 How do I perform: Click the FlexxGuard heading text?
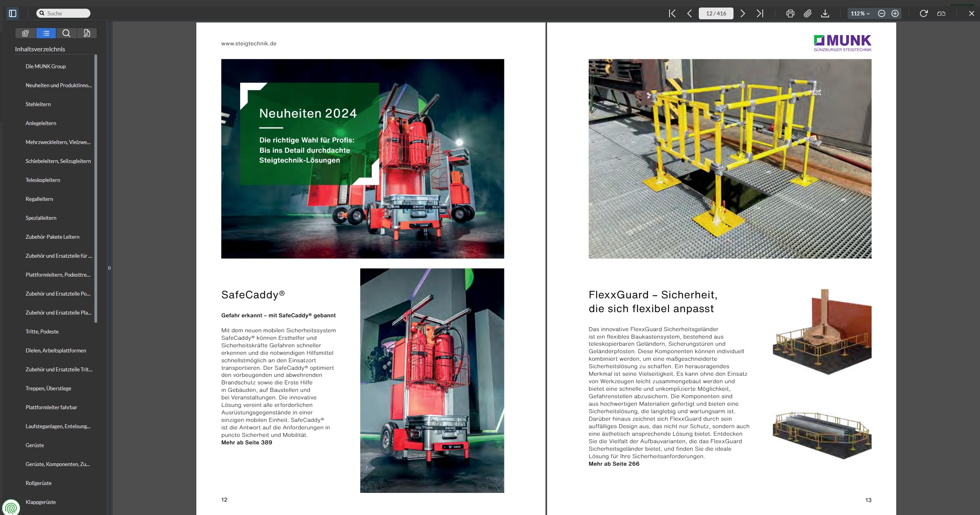[653, 302]
